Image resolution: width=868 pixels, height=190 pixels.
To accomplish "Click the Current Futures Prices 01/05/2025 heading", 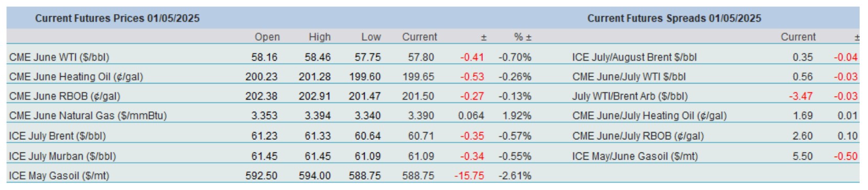I will pos(117,18).
